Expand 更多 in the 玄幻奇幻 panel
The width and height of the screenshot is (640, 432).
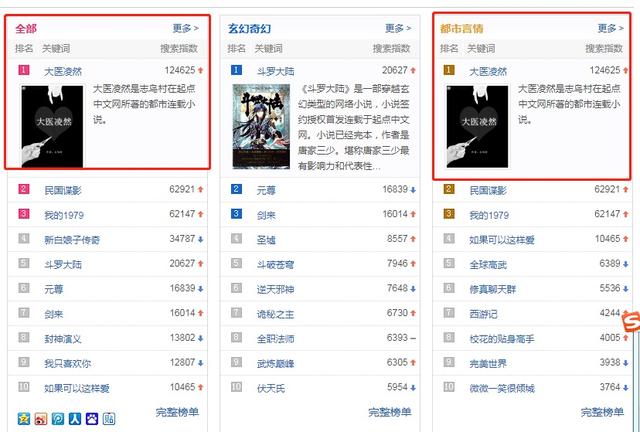pos(398,28)
